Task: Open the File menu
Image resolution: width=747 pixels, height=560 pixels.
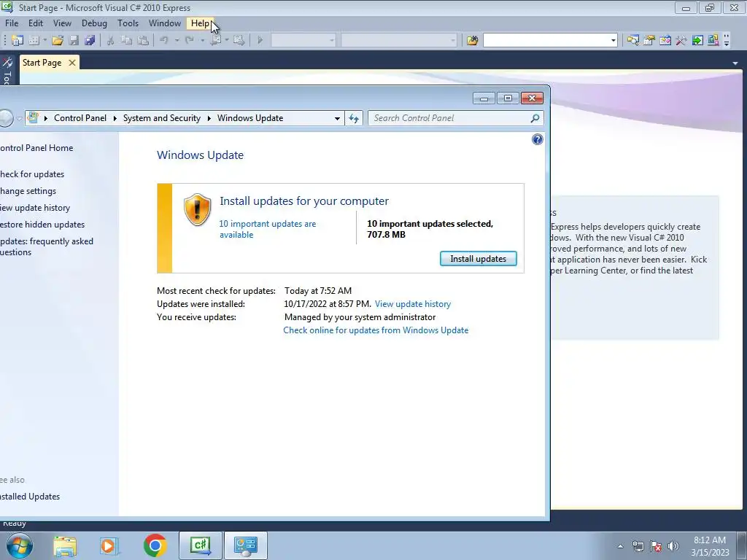Action: (x=12, y=23)
